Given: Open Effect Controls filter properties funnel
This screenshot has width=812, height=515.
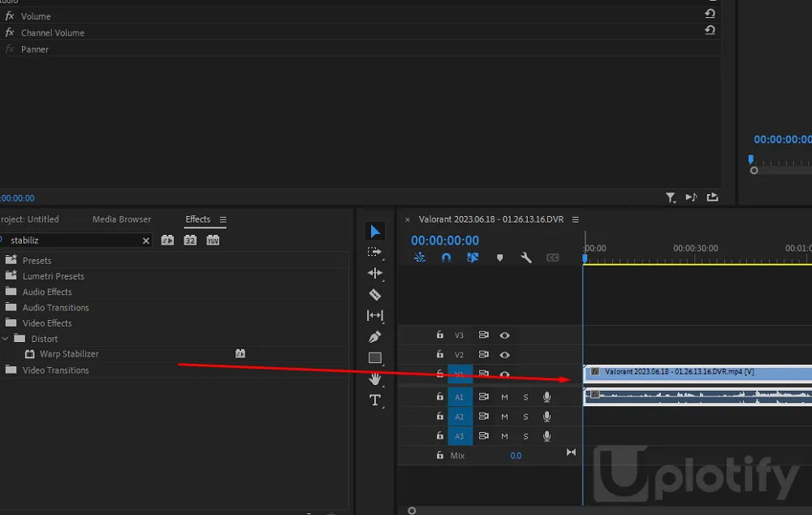Looking at the screenshot, I should point(671,197).
